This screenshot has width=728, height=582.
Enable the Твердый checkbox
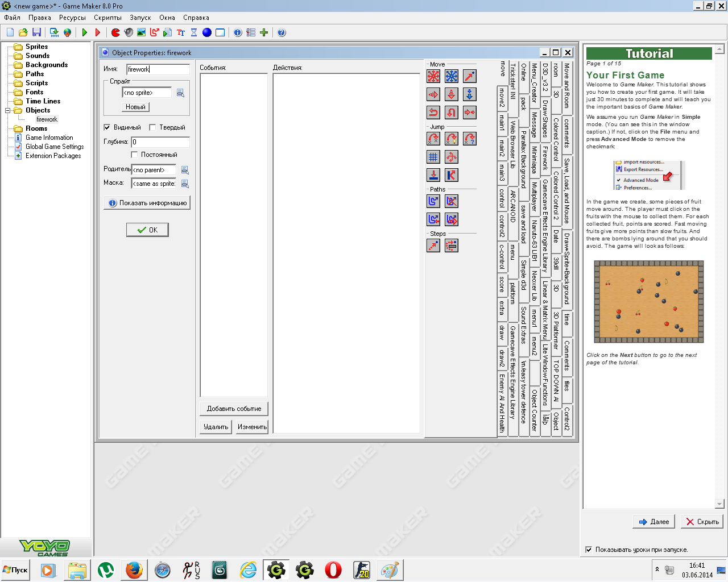click(152, 127)
